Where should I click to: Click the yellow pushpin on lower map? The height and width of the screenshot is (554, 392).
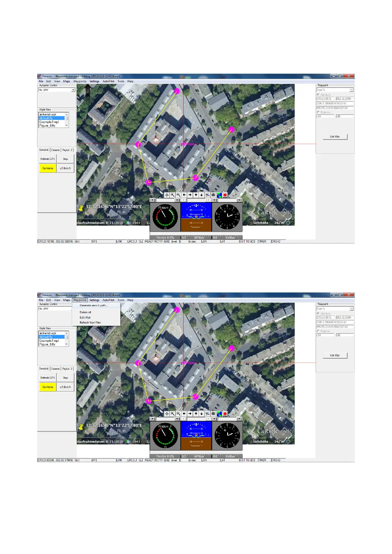click(x=81, y=427)
